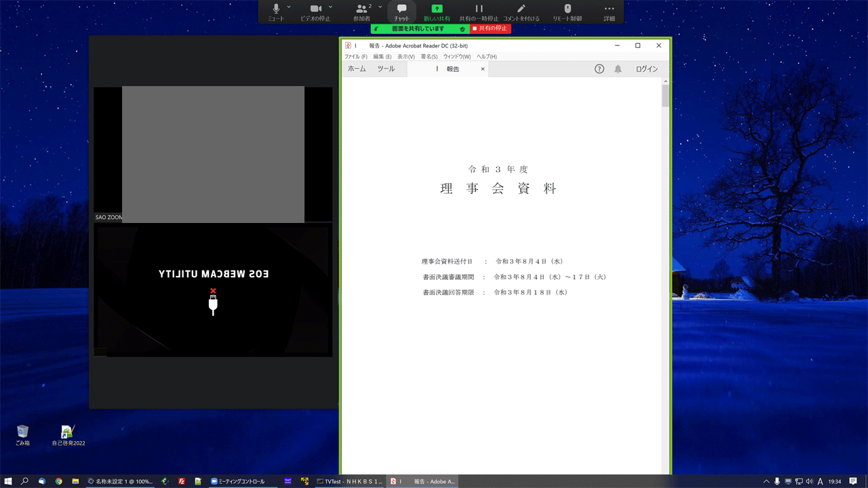
Task: Click the 書面決議審議期間 line in PDF
Action: point(515,277)
